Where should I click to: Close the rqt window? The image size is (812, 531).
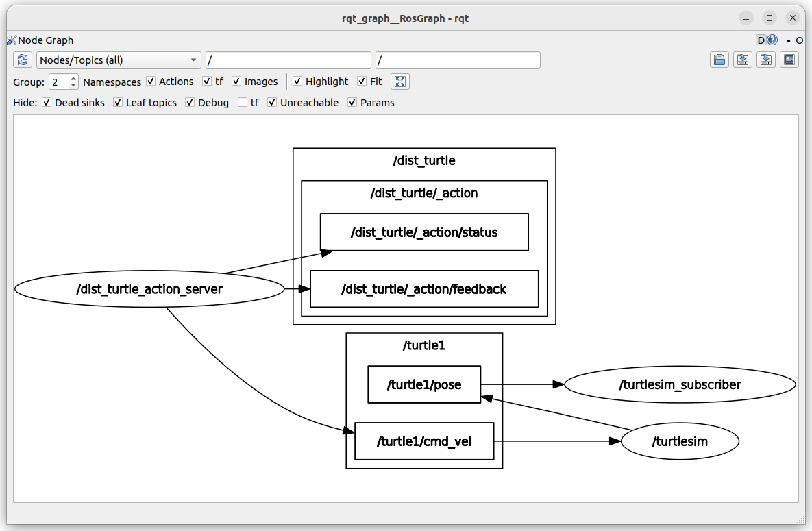(793, 18)
